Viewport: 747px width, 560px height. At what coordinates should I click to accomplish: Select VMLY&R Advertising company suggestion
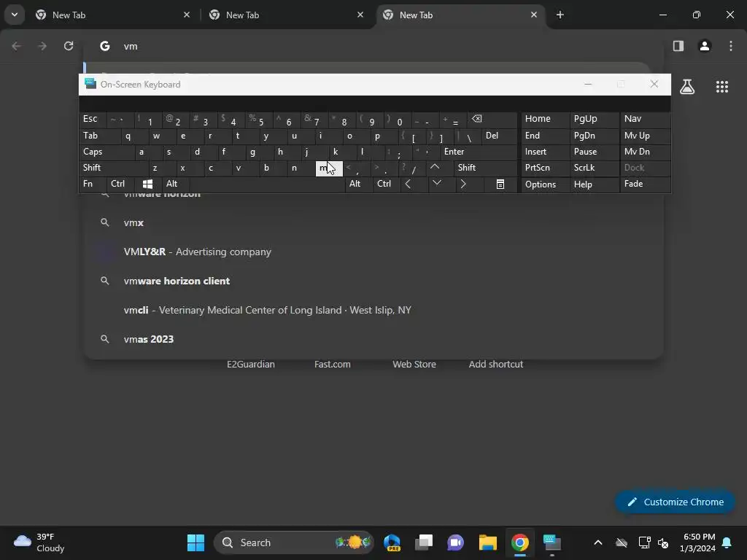pos(373,252)
